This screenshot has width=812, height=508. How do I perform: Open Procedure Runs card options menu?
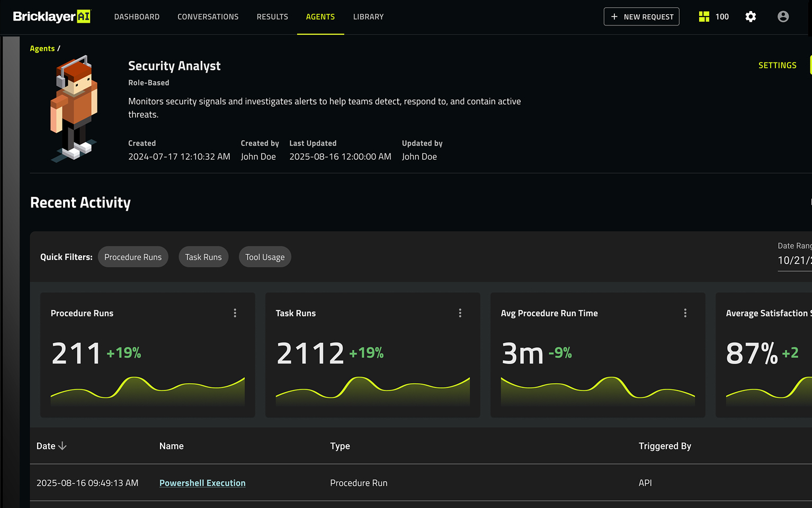click(x=235, y=313)
